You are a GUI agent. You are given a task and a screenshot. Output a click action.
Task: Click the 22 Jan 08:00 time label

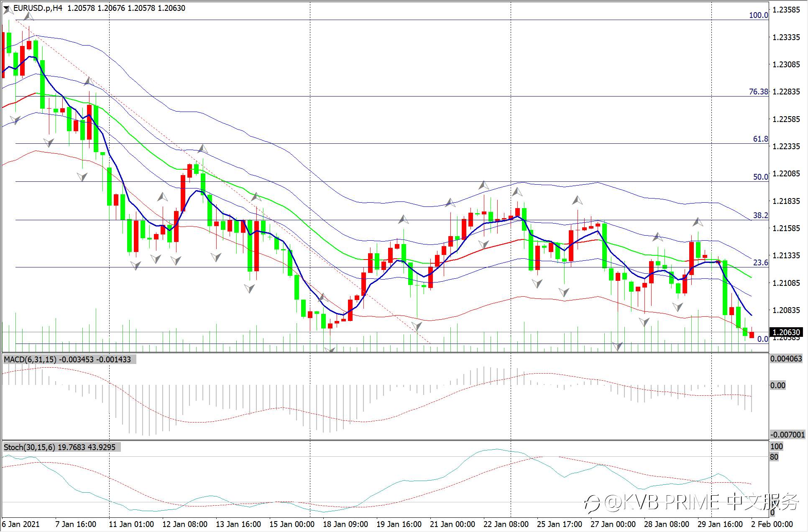(506, 524)
